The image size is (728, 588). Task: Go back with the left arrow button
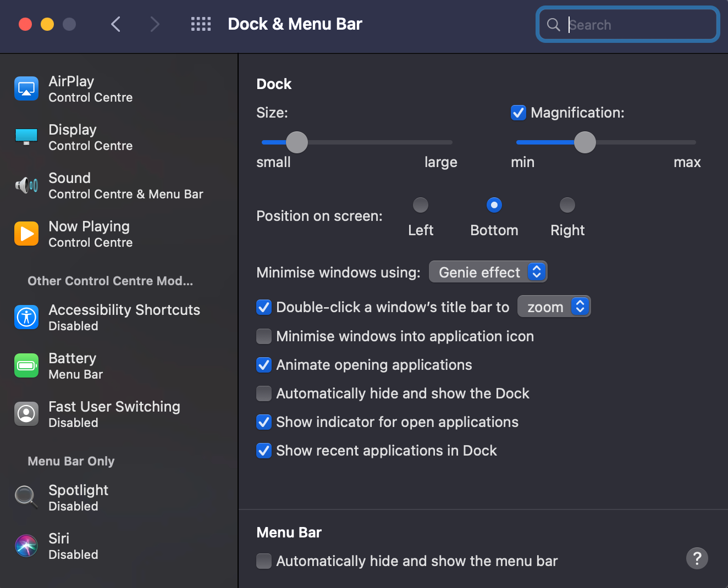115,24
